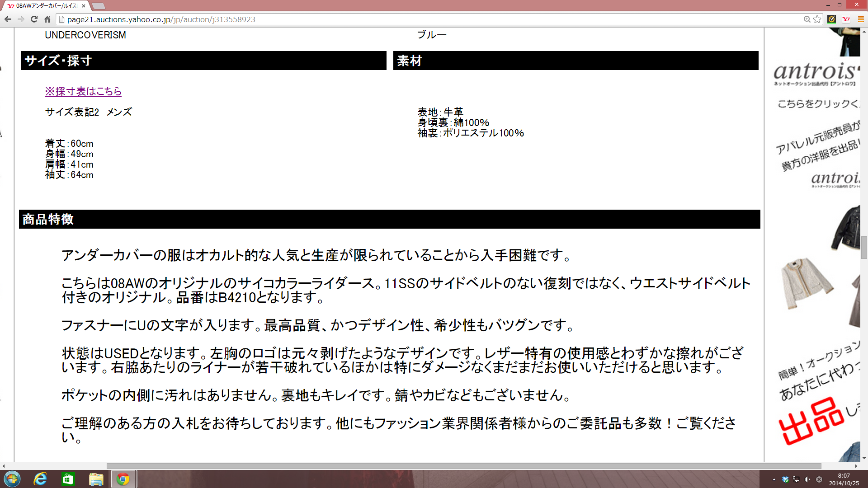Open a new browser tab
Image resolution: width=868 pixels, height=488 pixels.
pos(98,6)
